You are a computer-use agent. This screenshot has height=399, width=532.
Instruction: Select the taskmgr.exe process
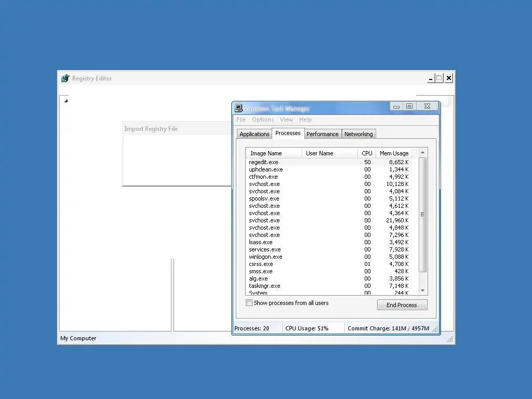click(x=329, y=286)
